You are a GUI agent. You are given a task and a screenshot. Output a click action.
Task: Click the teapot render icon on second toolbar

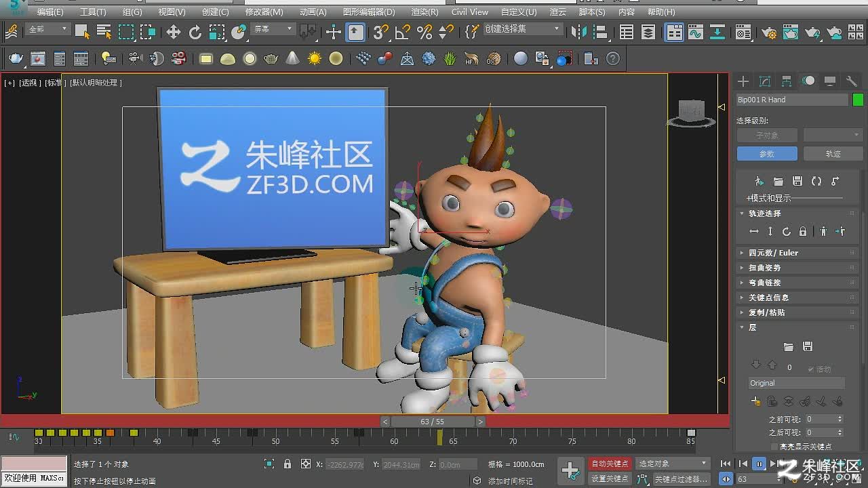16,59
